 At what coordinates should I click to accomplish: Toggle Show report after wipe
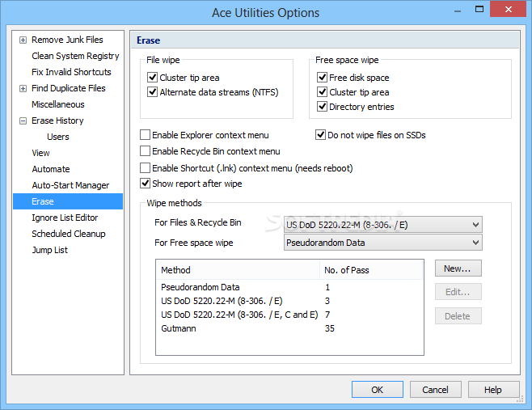(146, 184)
